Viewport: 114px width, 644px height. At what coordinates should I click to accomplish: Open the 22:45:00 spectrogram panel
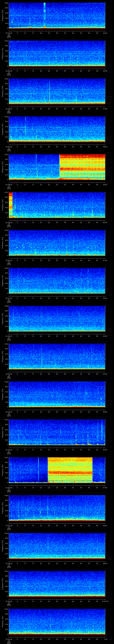[57, 53]
